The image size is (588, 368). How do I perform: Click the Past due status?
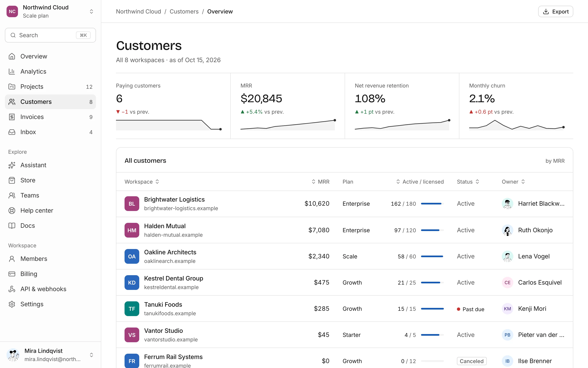coord(470,309)
